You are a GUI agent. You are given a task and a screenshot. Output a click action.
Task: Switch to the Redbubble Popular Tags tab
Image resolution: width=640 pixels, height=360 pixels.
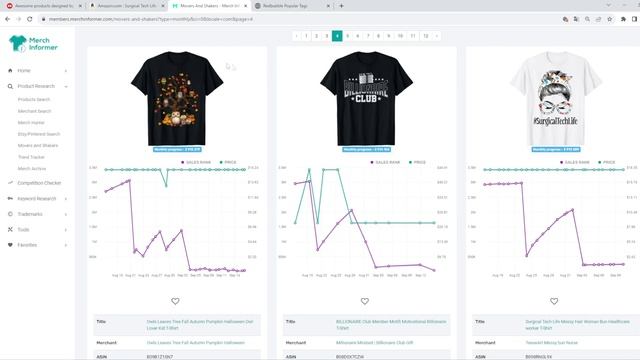(292, 6)
